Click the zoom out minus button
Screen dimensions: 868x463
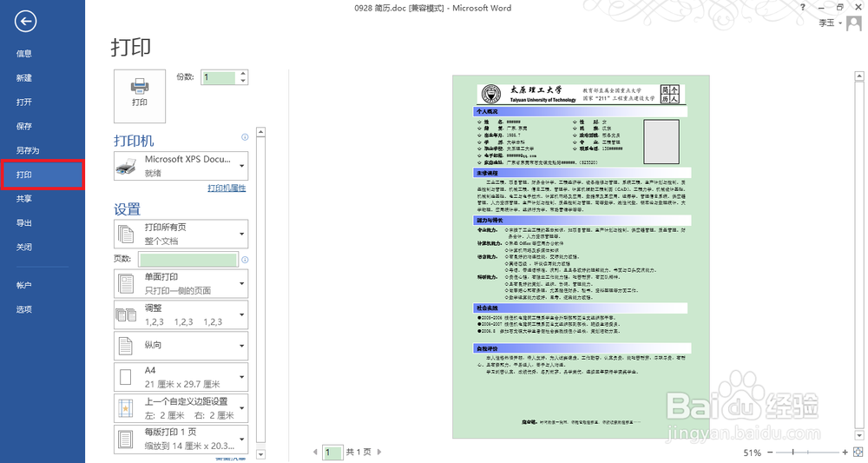click(770, 453)
